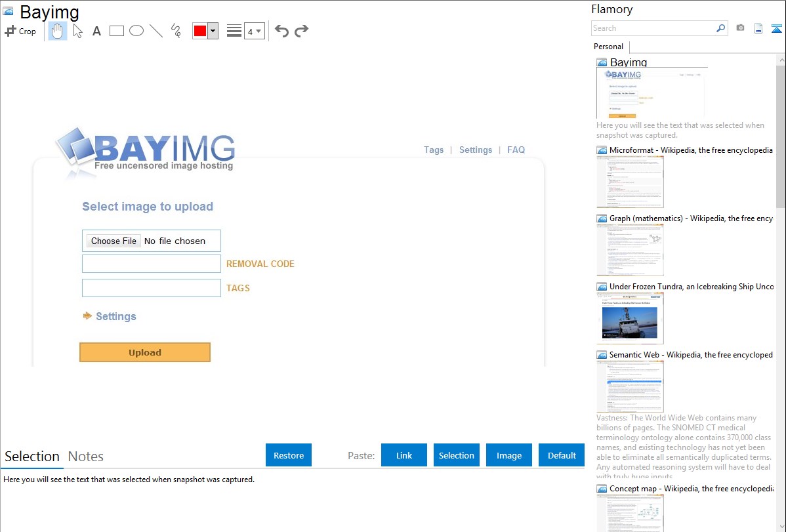Click the BAYIMG logo
This screenshot has height=532, width=786.
pyautogui.click(x=146, y=152)
